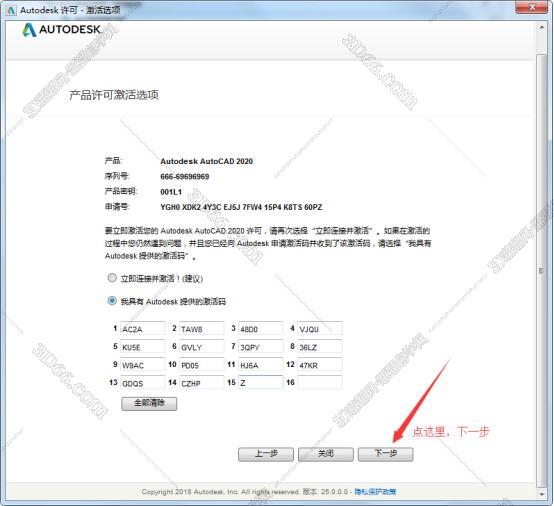Click activation code field 2 containing TAW8
This screenshot has height=506, width=554.
point(202,328)
